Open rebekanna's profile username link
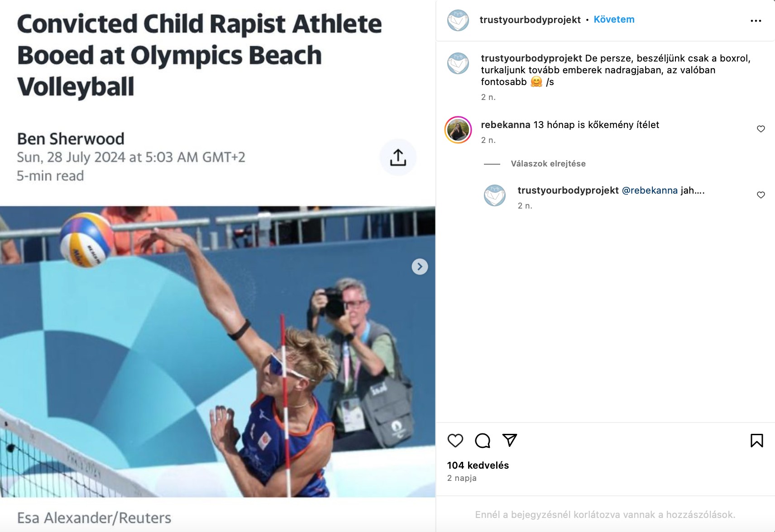Viewport: 775px width, 532px height. (x=505, y=125)
